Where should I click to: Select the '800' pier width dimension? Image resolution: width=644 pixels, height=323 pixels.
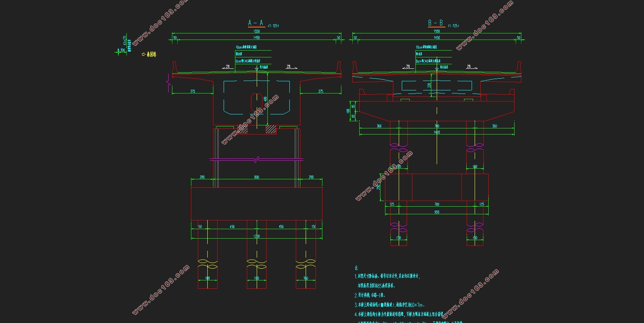coord(257,177)
